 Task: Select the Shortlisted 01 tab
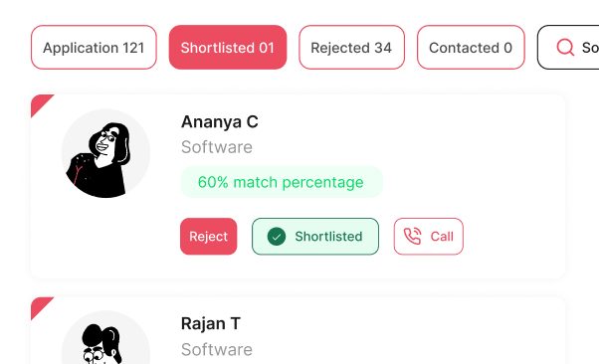click(x=228, y=48)
